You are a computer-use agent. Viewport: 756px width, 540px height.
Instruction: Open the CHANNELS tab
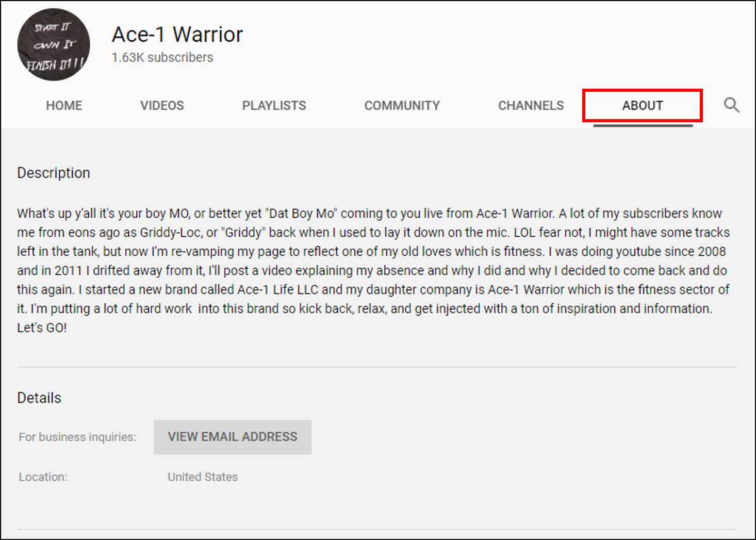[x=531, y=106]
